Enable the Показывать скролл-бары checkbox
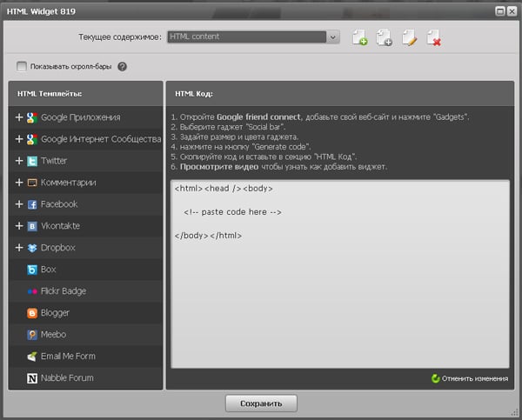Viewport: 522px width, 420px height. (x=22, y=66)
